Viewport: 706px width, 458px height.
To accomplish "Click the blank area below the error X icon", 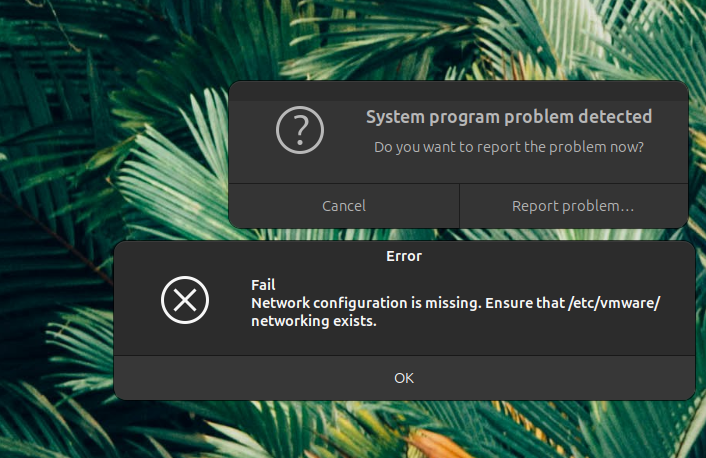I will [185, 338].
